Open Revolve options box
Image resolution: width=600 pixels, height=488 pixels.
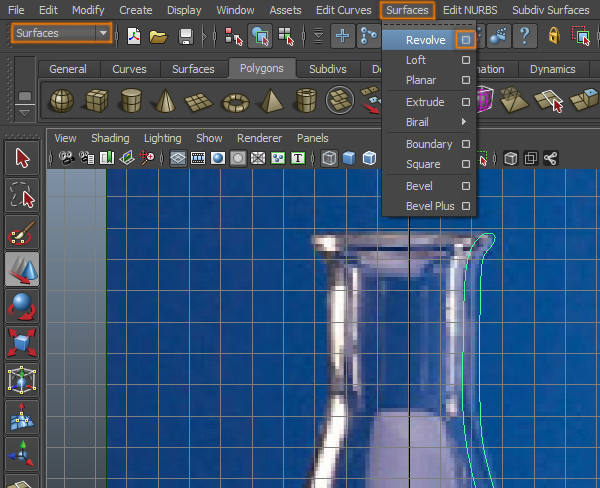465,40
